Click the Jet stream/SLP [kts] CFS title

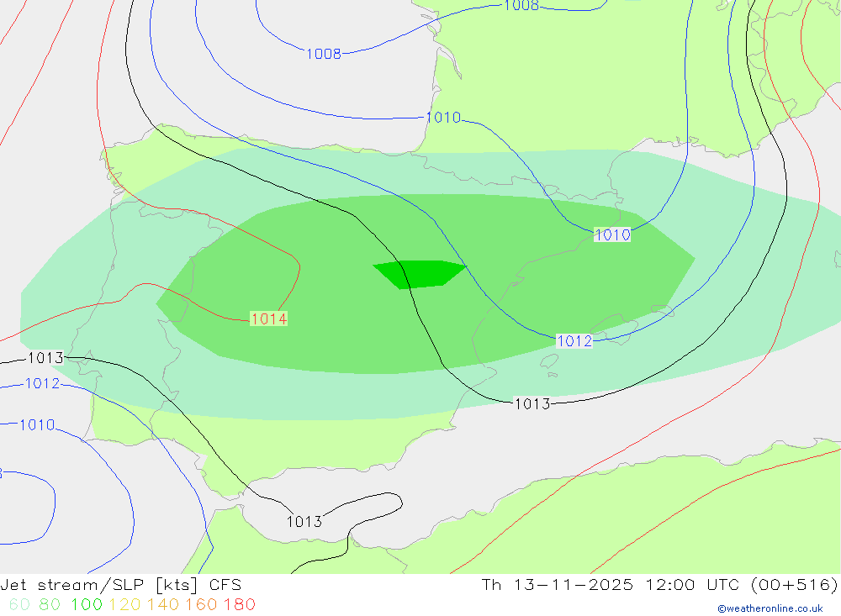tap(120, 585)
